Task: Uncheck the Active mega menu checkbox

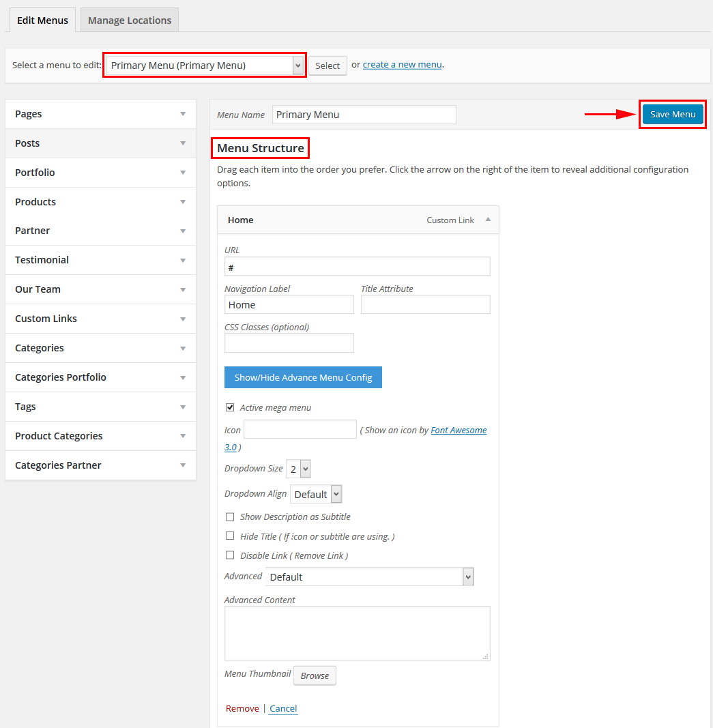Action: coord(230,407)
